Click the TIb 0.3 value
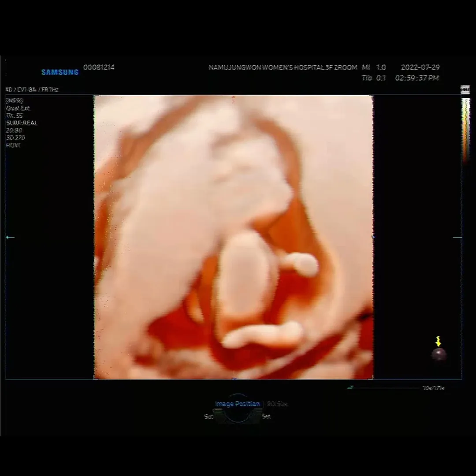The height and width of the screenshot is (476, 476). 374,78
